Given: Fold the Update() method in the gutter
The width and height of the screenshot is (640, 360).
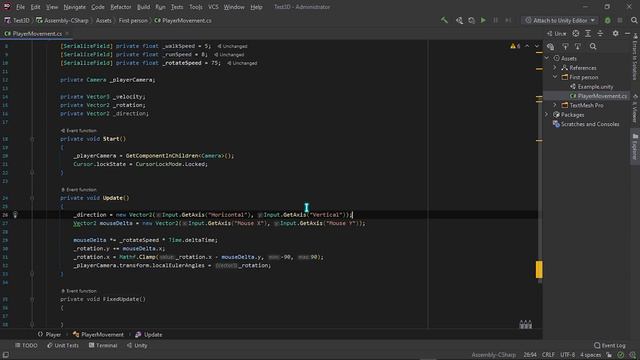Looking at the screenshot, I should pyautogui.click(x=32, y=198).
